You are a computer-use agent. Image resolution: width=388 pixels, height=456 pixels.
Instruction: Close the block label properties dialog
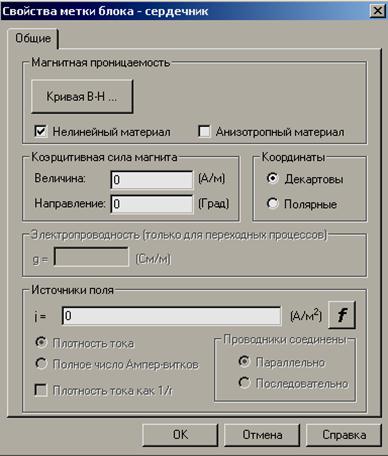click(x=378, y=11)
